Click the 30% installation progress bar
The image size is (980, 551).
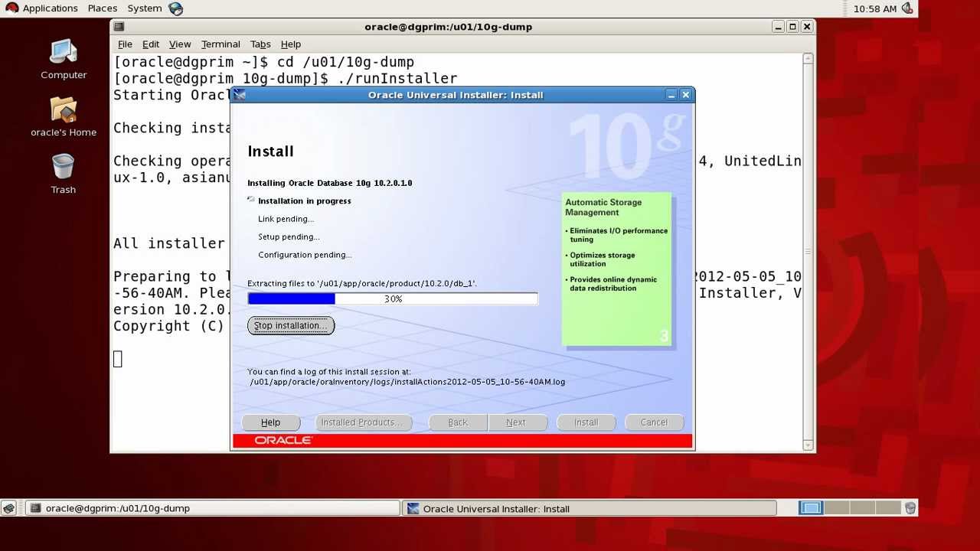point(393,298)
